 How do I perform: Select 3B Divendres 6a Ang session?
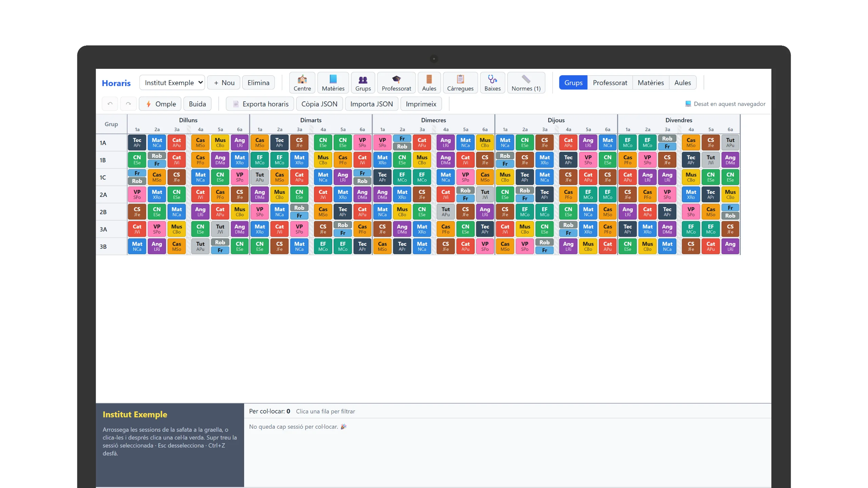pyautogui.click(x=730, y=246)
